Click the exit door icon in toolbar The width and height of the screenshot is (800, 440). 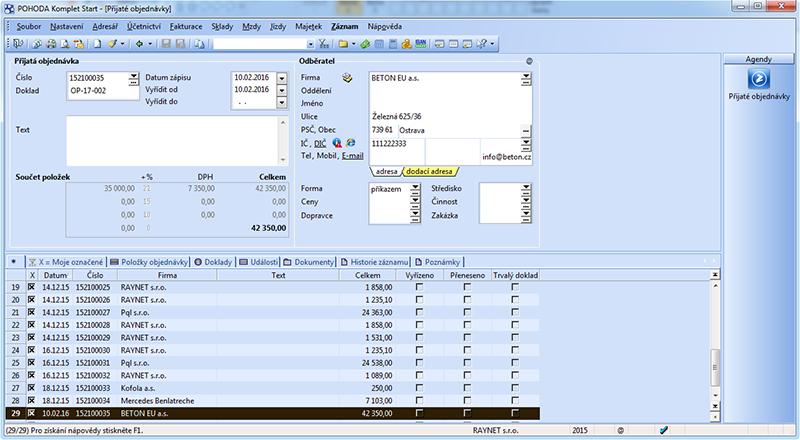18,44
